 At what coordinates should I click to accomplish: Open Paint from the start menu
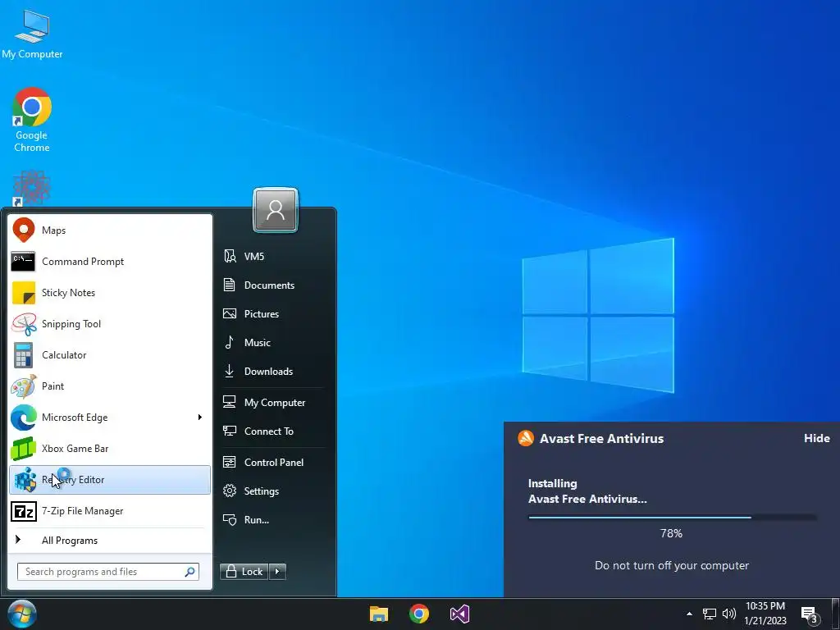[x=110, y=386]
